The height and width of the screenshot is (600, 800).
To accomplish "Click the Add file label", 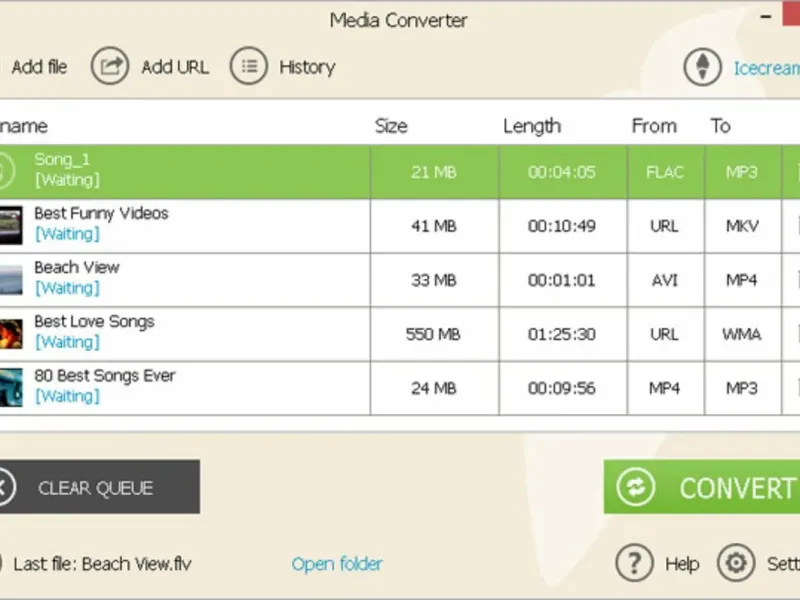I will tap(39, 67).
